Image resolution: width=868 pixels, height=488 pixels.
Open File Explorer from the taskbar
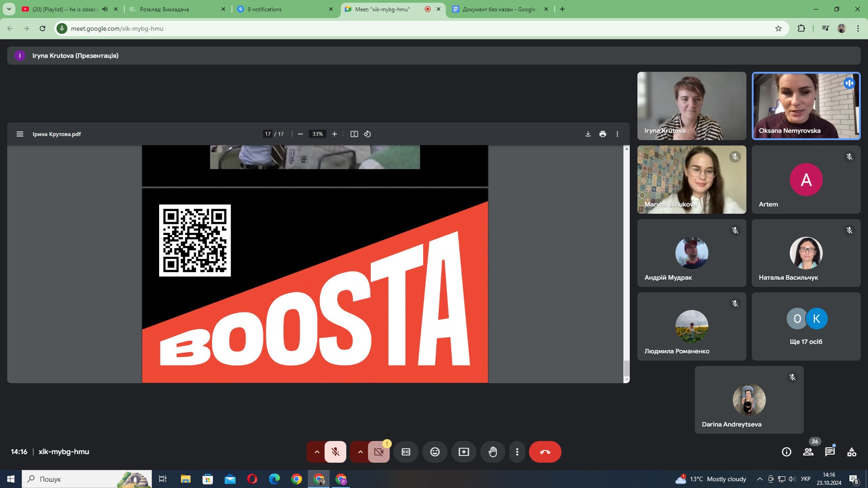[185, 479]
